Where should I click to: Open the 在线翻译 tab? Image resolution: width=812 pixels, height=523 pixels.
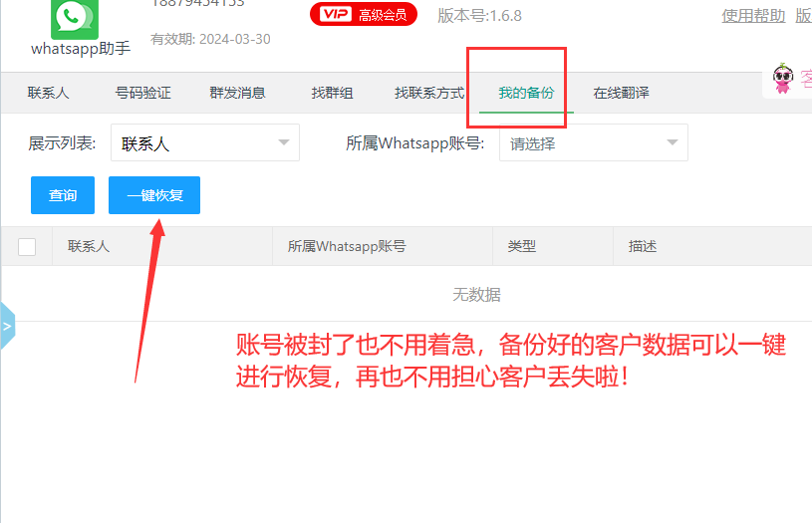coord(621,93)
